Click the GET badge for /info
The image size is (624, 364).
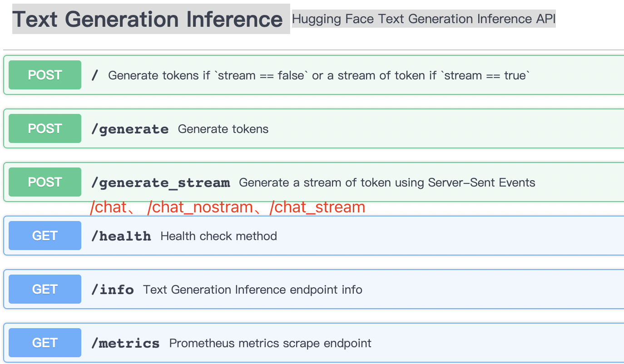pos(45,289)
